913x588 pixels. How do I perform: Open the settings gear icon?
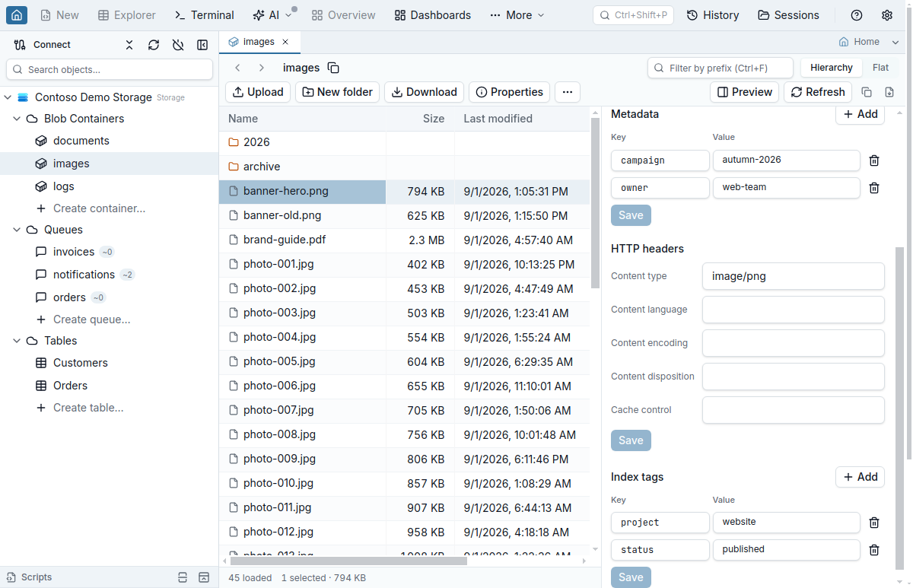tap(887, 15)
